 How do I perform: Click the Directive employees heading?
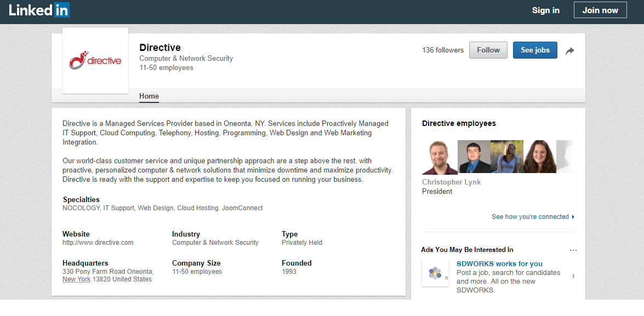(459, 124)
